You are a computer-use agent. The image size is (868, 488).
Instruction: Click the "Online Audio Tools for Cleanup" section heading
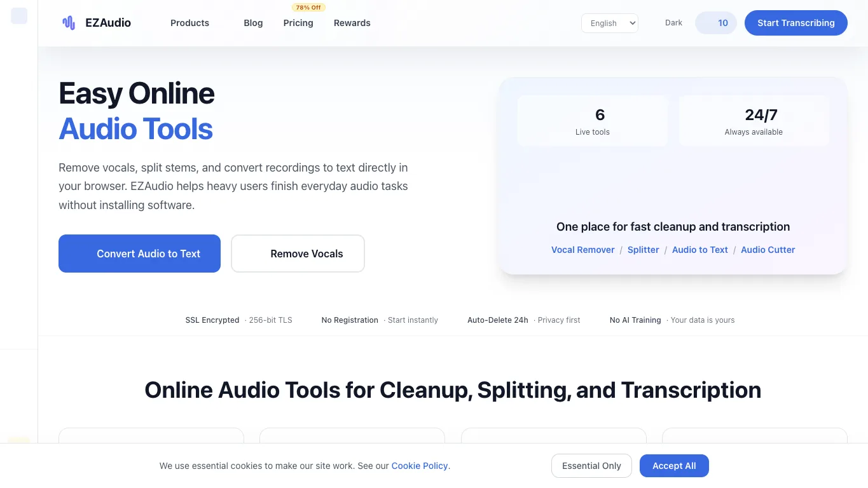click(453, 390)
